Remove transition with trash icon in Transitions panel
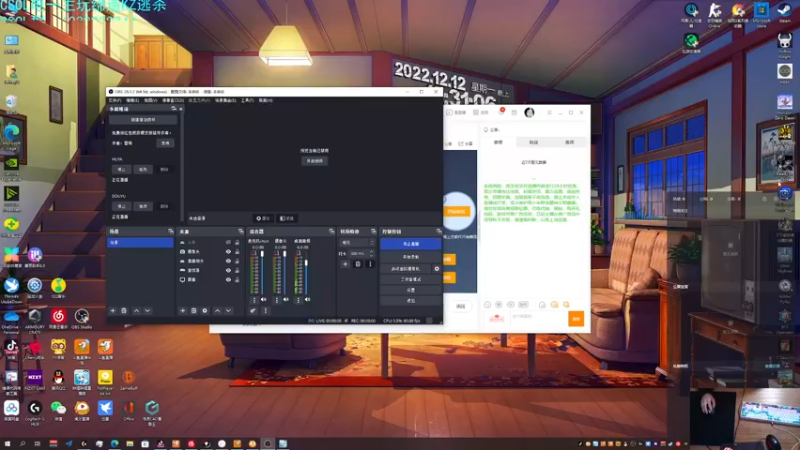 [x=358, y=264]
